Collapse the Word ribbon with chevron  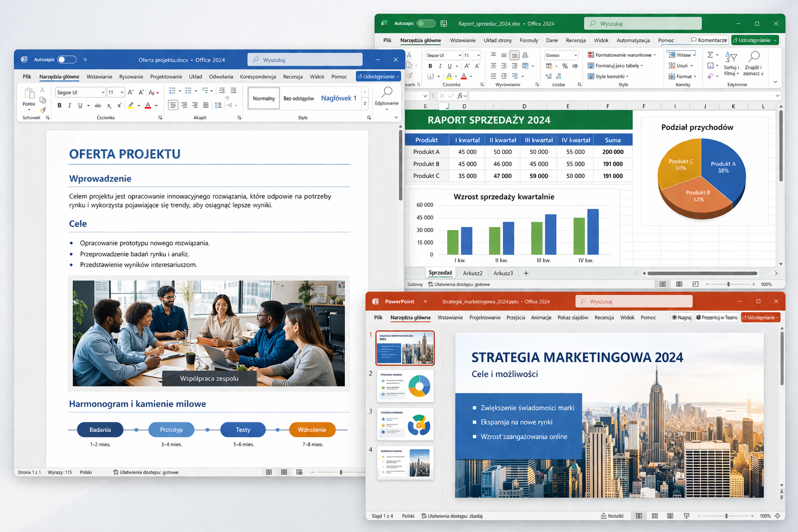click(x=396, y=117)
